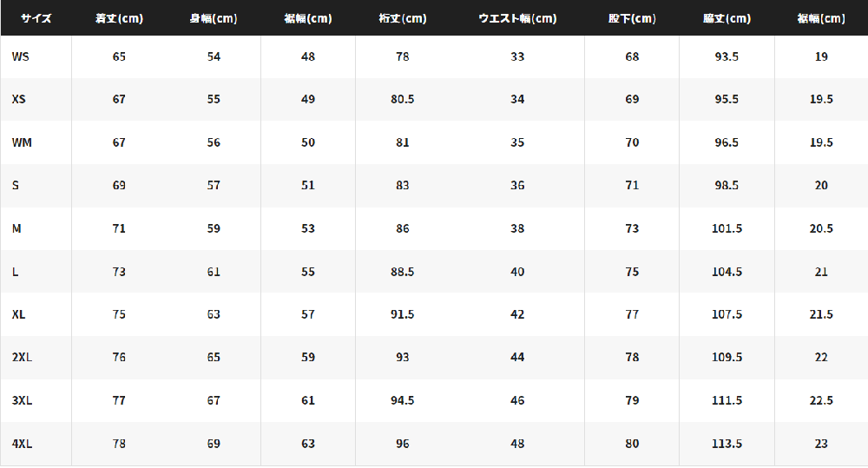Viewport: 868px width, 468px height.
Task: Click the ウエスト幅(cm) header cell
Action: [x=517, y=18]
